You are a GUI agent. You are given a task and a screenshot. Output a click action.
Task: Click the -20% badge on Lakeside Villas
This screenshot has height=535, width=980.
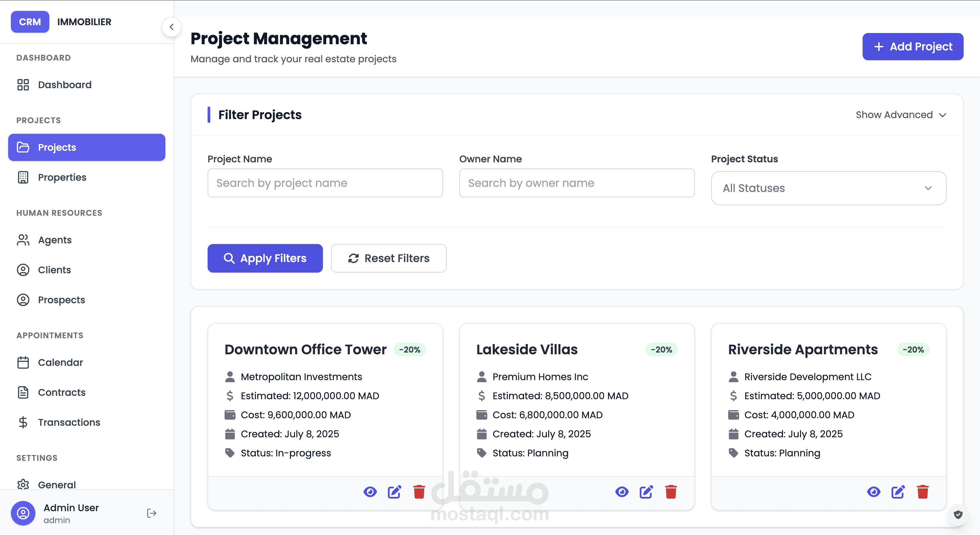(661, 349)
